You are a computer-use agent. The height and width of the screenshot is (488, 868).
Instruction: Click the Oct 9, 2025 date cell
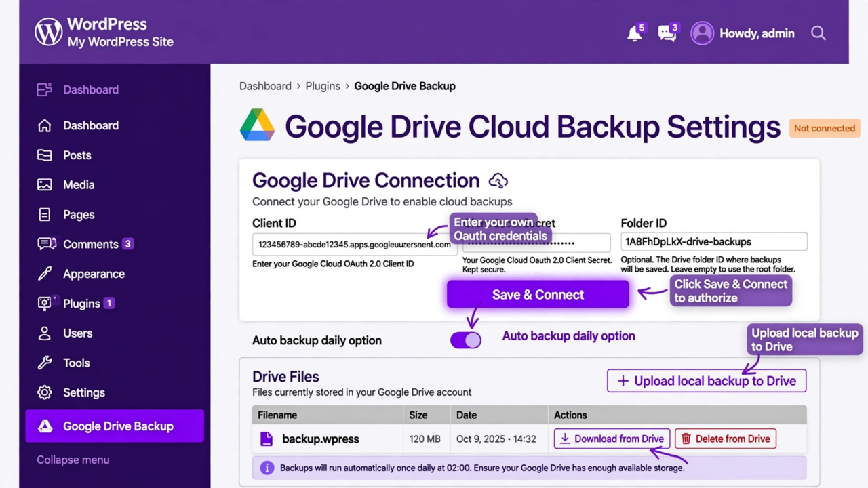click(496, 439)
